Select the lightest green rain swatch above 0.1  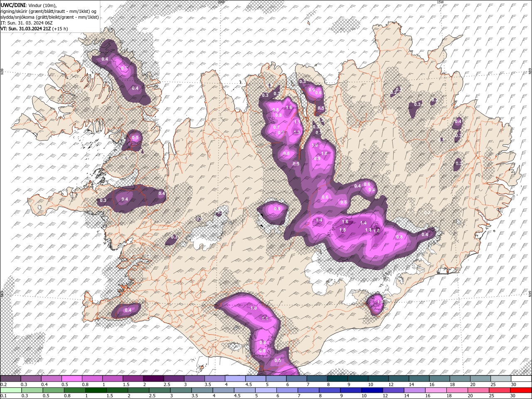(11, 390)
